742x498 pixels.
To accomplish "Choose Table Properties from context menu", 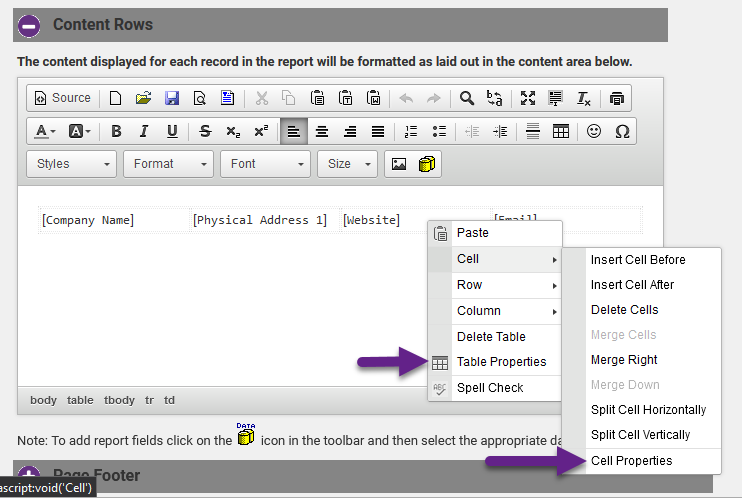I will click(x=501, y=362).
